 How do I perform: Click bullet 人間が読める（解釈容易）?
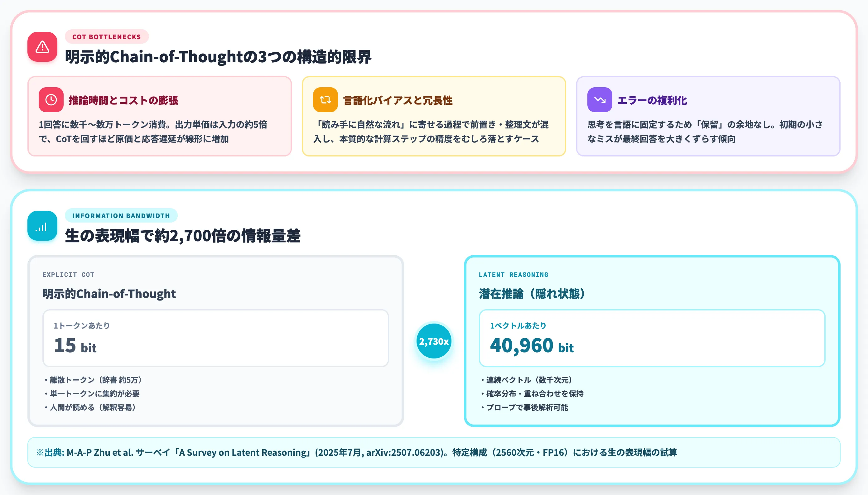tap(90, 407)
